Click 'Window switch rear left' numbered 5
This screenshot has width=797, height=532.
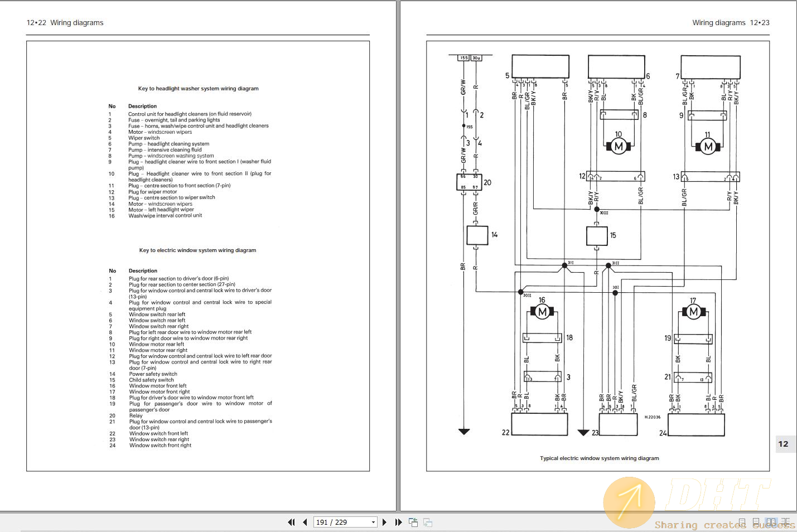pos(157,315)
